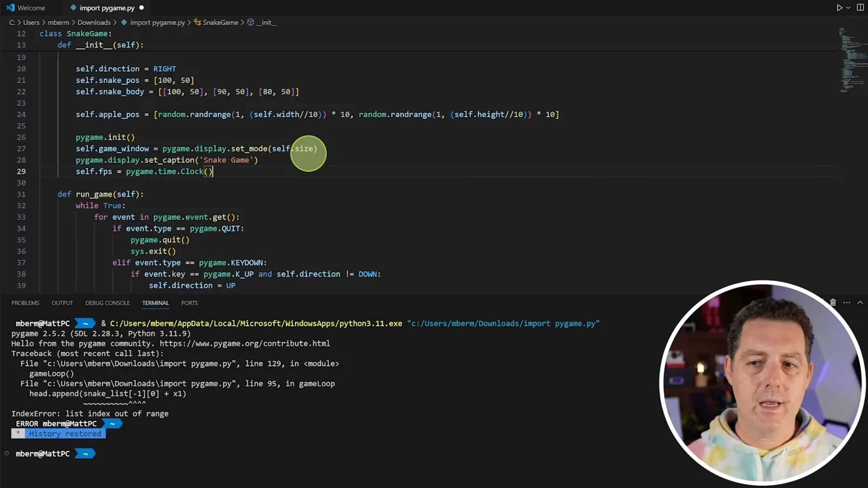This screenshot has width=868, height=488.
Task: Click 'pygame.quit()' code line
Action: pos(160,240)
